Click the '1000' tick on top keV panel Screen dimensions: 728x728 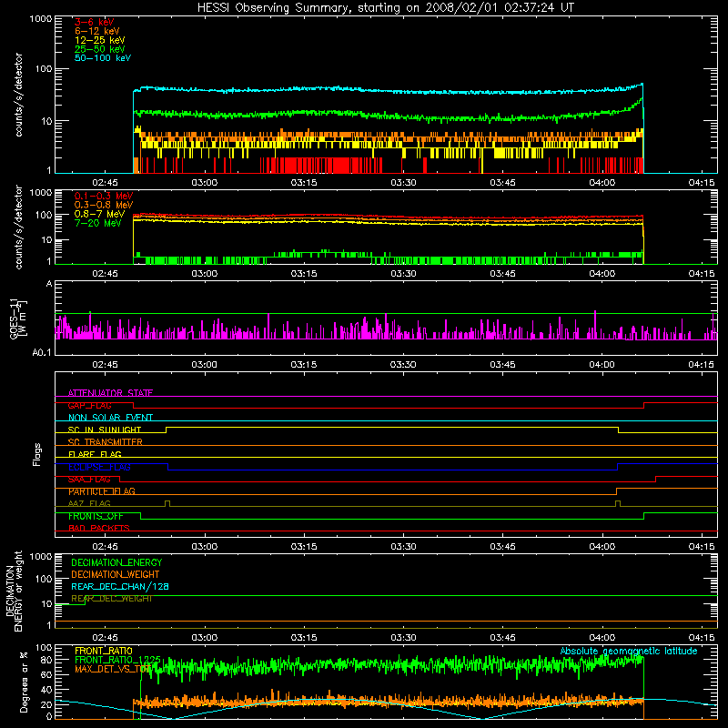point(41,19)
